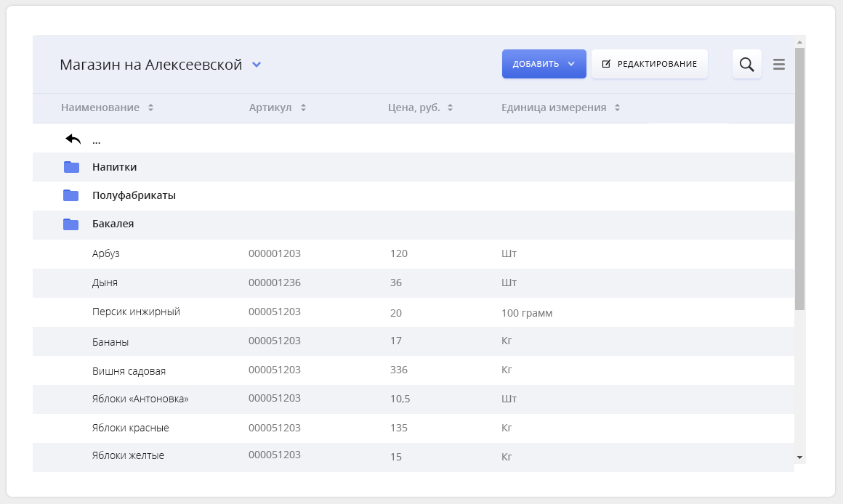Click the Редактирование button

point(650,64)
